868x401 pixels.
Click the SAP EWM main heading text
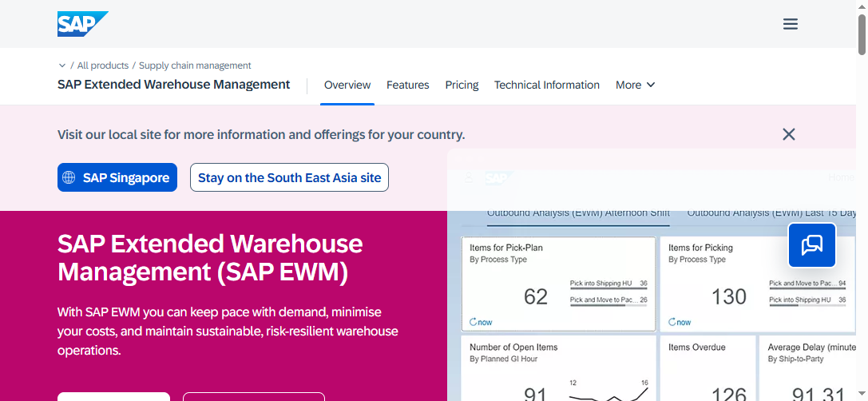tap(210, 258)
